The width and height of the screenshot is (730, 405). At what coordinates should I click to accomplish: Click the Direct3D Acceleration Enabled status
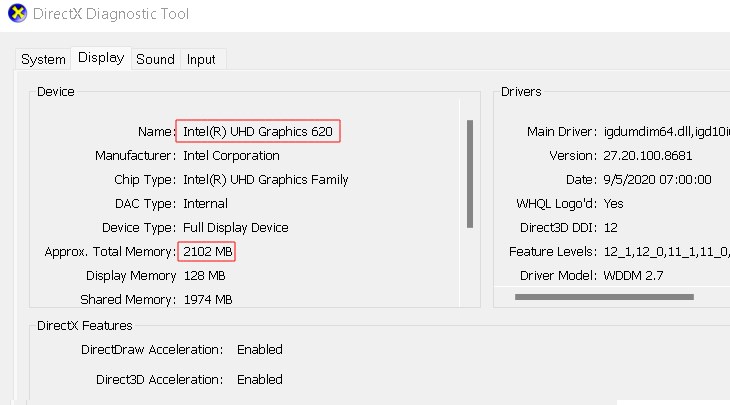pyautogui.click(x=260, y=380)
